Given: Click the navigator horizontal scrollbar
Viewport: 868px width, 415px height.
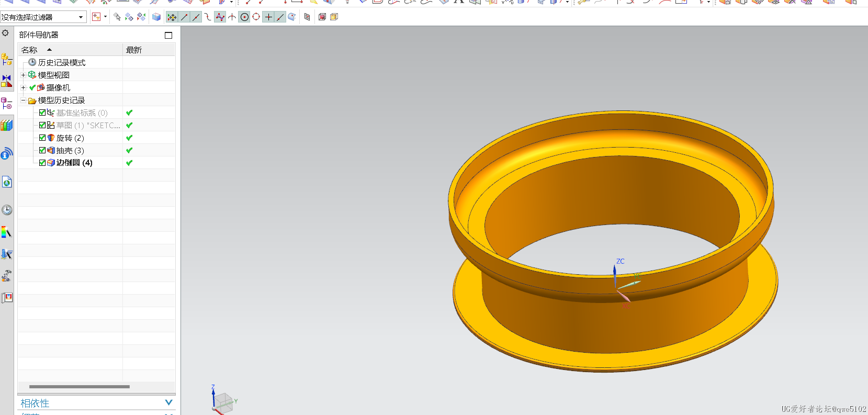Looking at the screenshot, I should pos(80,387).
